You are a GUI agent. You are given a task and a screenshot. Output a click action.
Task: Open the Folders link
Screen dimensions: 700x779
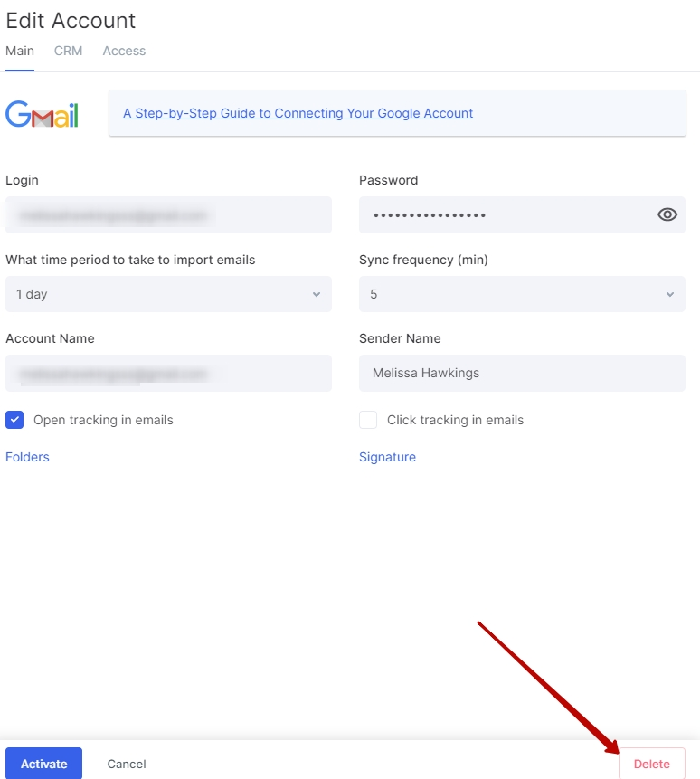tap(27, 457)
